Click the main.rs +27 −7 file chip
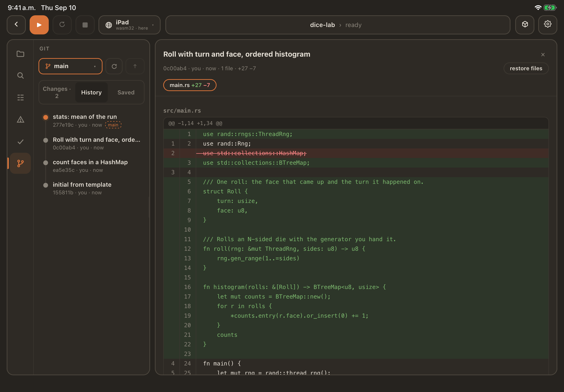 190,85
